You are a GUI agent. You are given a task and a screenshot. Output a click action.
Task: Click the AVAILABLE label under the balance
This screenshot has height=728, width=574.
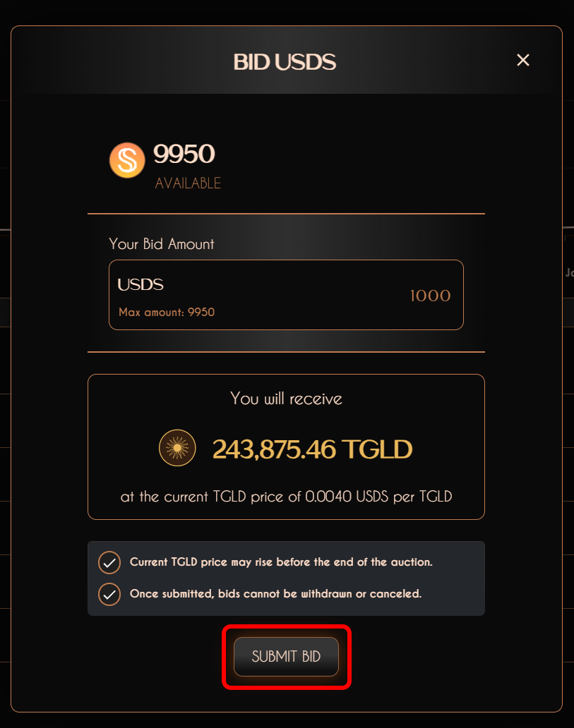coord(188,183)
